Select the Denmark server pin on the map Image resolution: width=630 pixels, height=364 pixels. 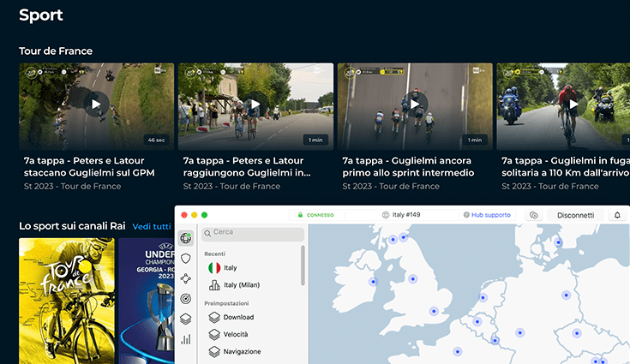(x=558, y=242)
